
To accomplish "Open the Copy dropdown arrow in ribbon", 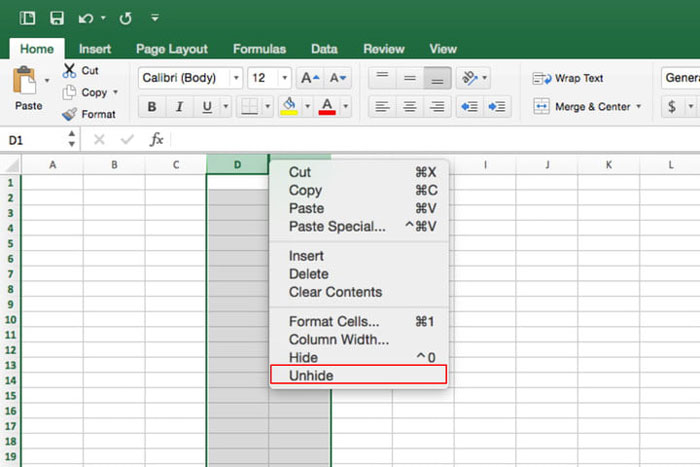I will click(115, 92).
